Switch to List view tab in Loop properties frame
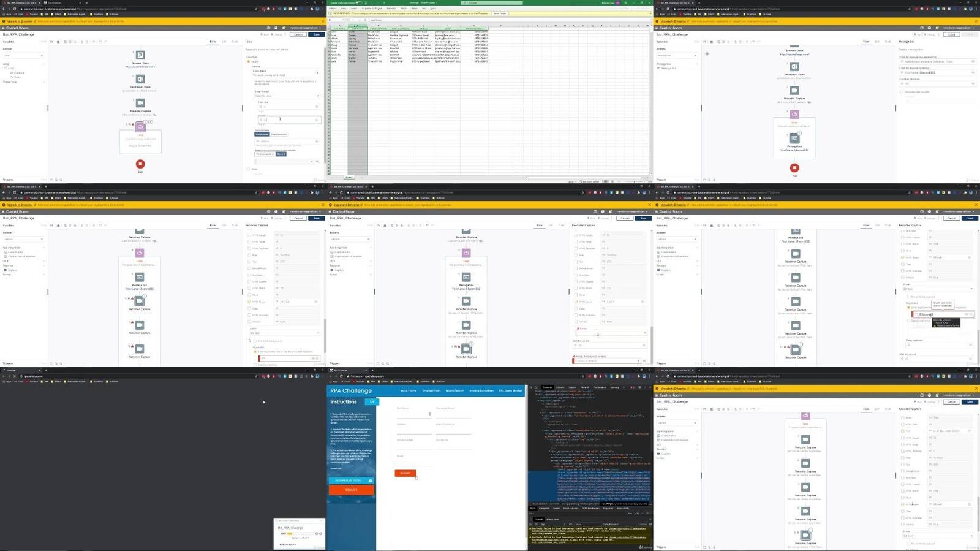This screenshot has width=980, height=551. 224,42
